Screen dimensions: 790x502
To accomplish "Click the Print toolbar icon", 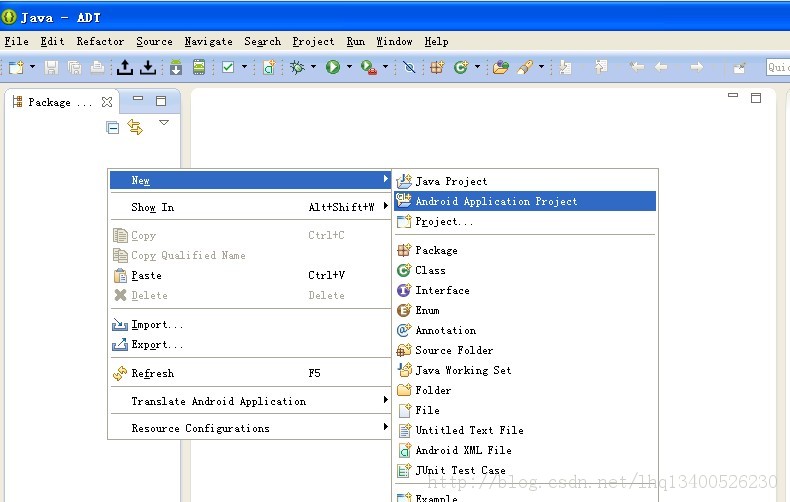I will [x=97, y=67].
